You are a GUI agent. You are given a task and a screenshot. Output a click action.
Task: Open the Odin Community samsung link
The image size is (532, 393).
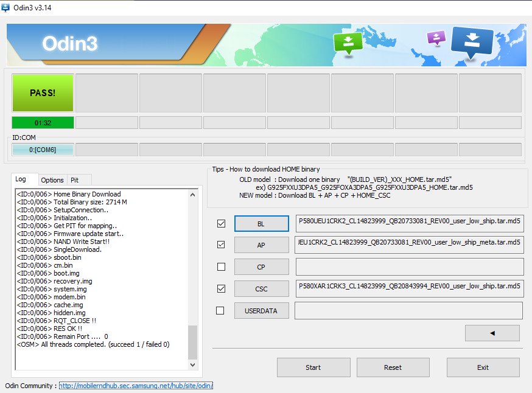click(136, 386)
